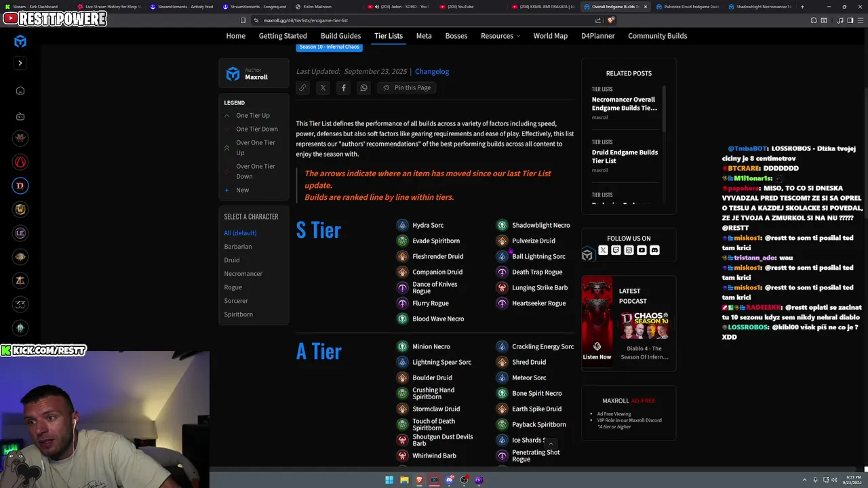Open D4Planner nav item
The width and height of the screenshot is (868, 488).
point(598,35)
